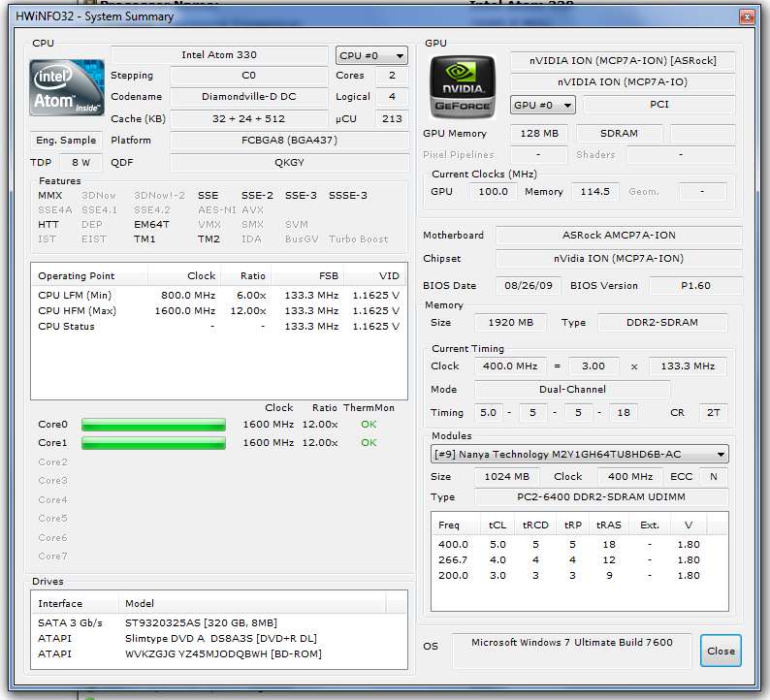This screenshot has height=700, width=770.
Task: Click the module size 1024 MB field
Action: click(x=507, y=477)
